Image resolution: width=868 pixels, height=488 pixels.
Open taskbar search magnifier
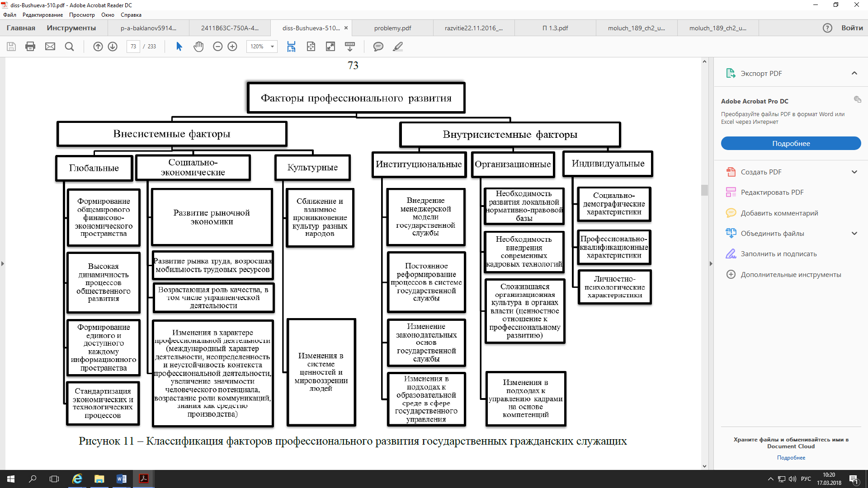33,479
